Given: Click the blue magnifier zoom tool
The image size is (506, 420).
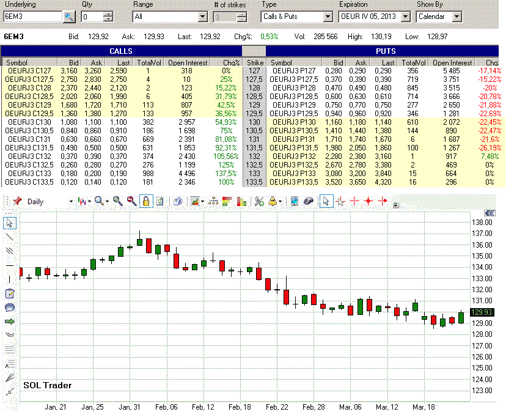Looking at the screenshot, I should click(99, 202).
